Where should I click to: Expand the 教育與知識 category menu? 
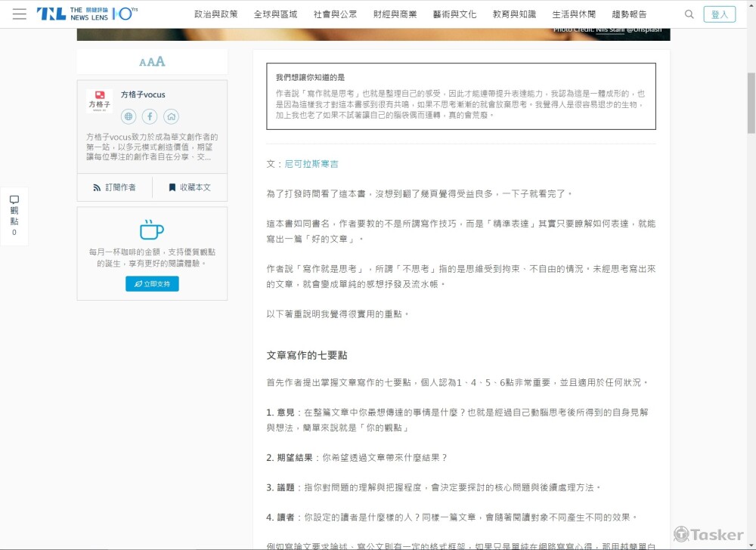514,13
